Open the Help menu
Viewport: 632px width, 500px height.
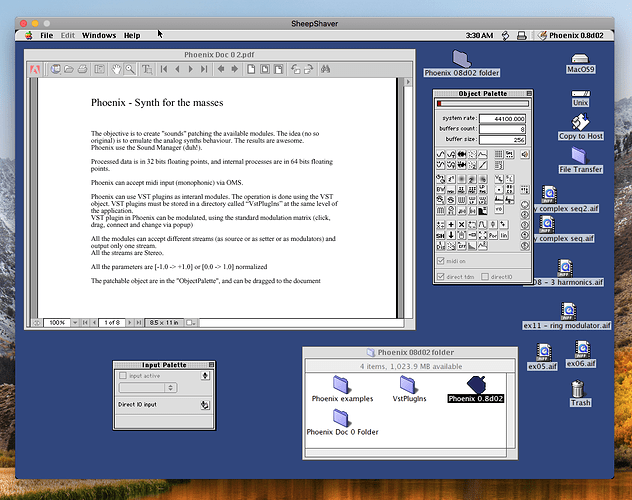(132, 35)
